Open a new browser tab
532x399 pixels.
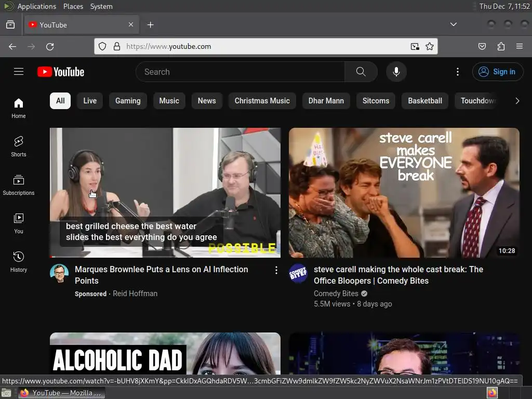tap(150, 25)
